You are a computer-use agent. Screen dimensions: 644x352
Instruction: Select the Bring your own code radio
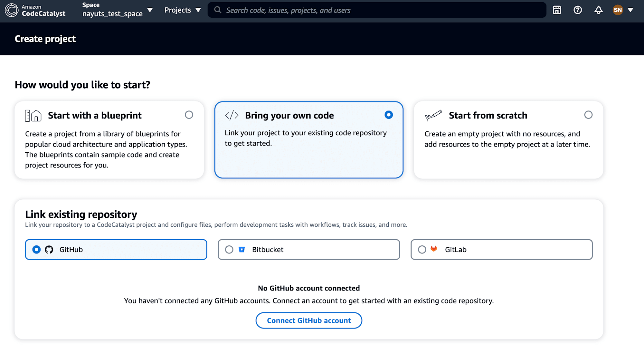[x=389, y=115]
